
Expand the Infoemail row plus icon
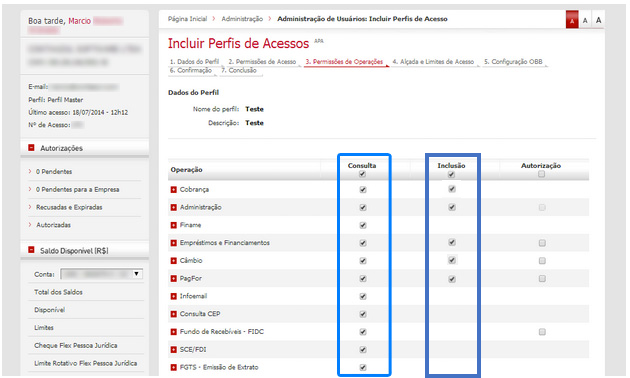174,296
